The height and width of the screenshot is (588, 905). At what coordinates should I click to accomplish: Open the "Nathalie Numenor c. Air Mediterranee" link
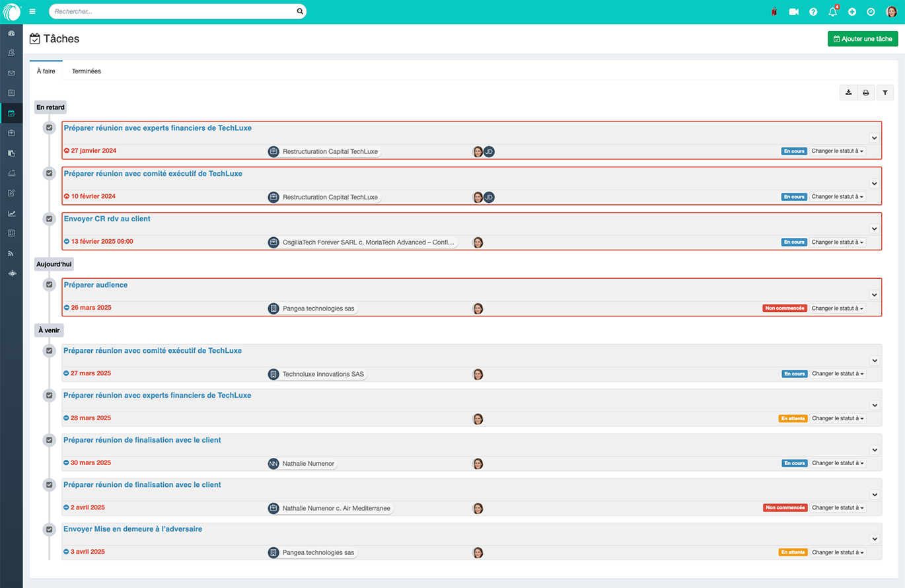pyautogui.click(x=336, y=509)
